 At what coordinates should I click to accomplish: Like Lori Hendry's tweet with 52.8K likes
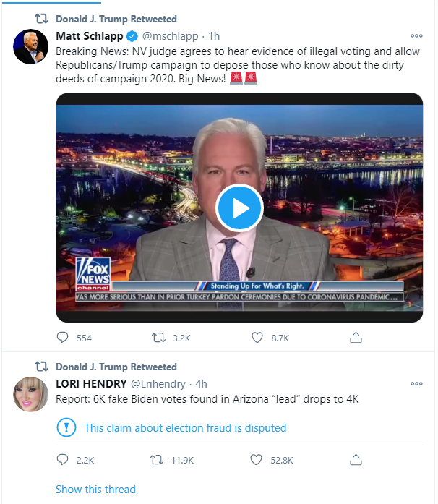pyautogui.click(x=256, y=460)
